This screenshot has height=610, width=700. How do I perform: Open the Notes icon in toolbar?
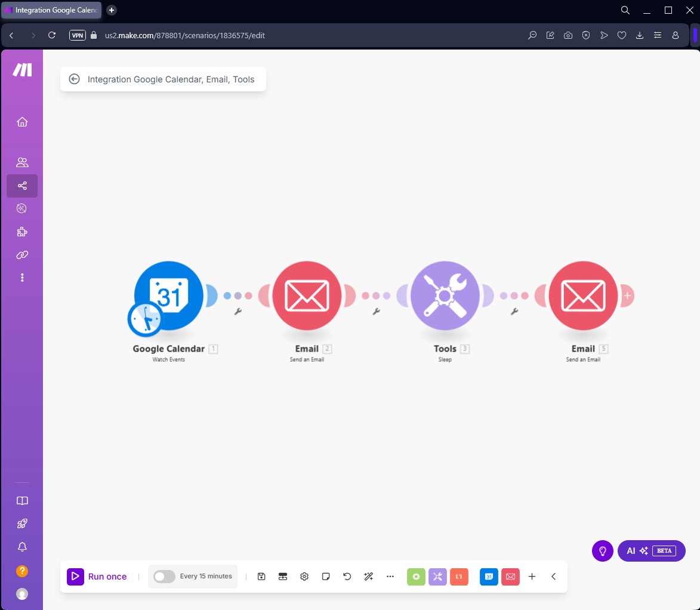tap(326, 577)
